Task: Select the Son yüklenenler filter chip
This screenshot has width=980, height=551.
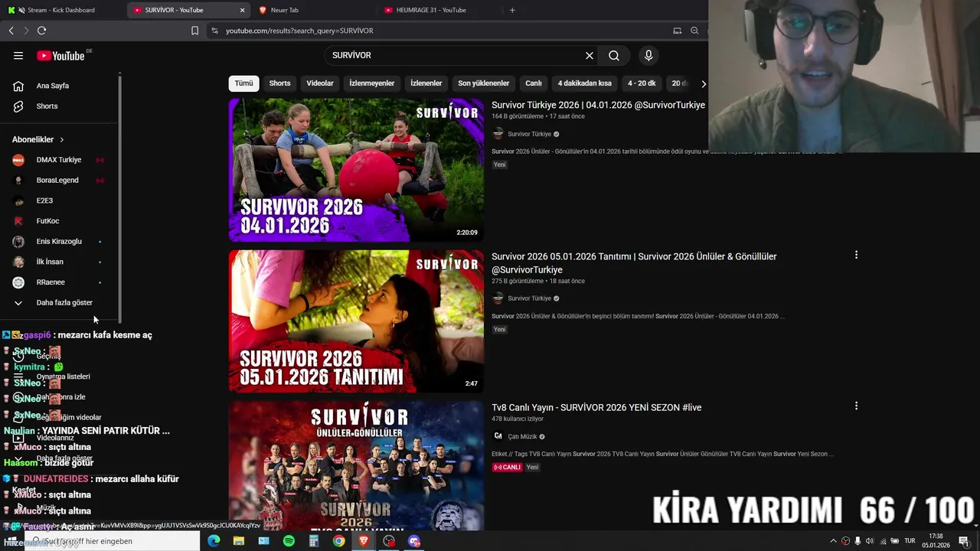Action: coord(484,83)
